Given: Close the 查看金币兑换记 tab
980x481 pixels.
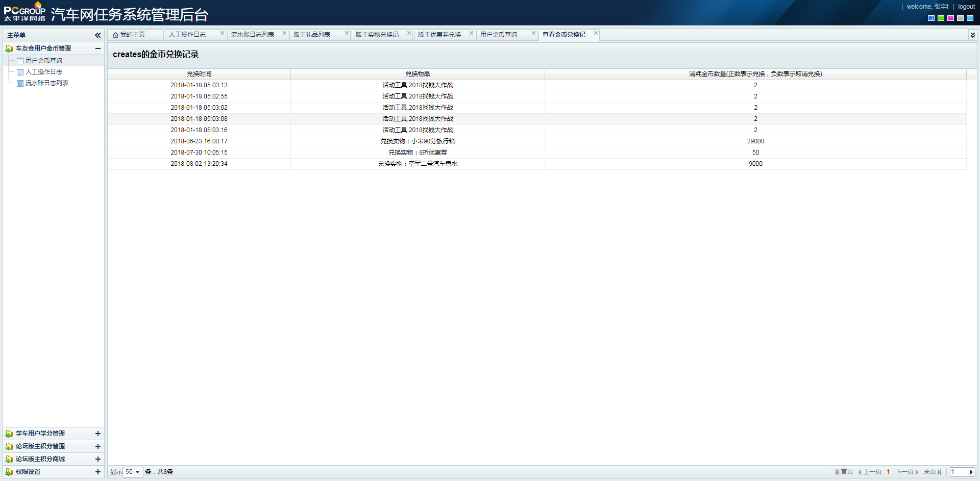Looking at the screenshot, I should [x=596, y=33].
